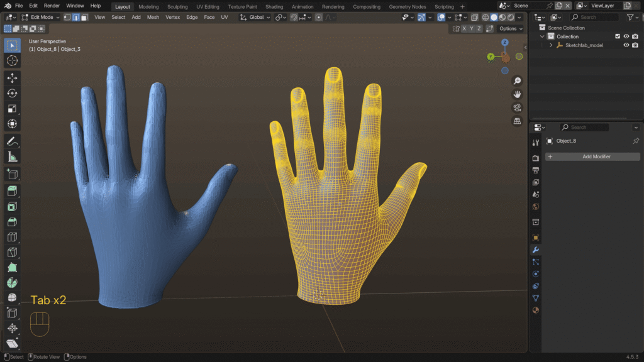Uncheck the Collection exclude checkbox
This screenshot has height=362, width=644.
click(x=617, y=36)
